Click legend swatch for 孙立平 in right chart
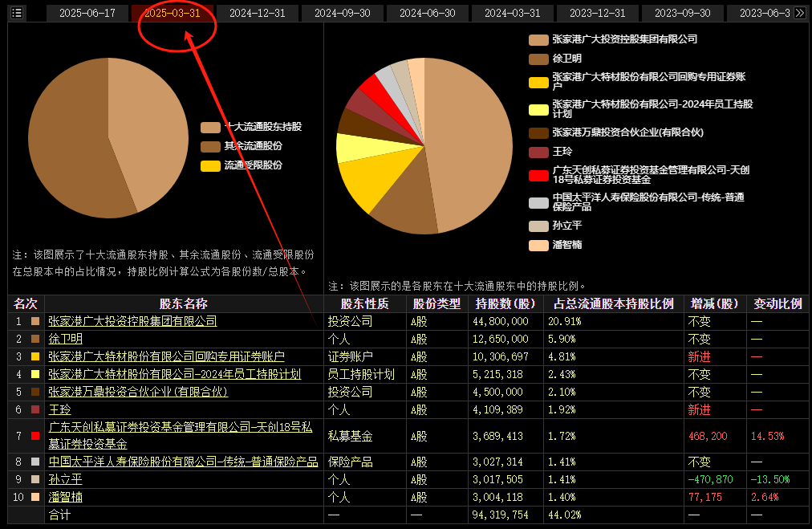 pos(538,226)
